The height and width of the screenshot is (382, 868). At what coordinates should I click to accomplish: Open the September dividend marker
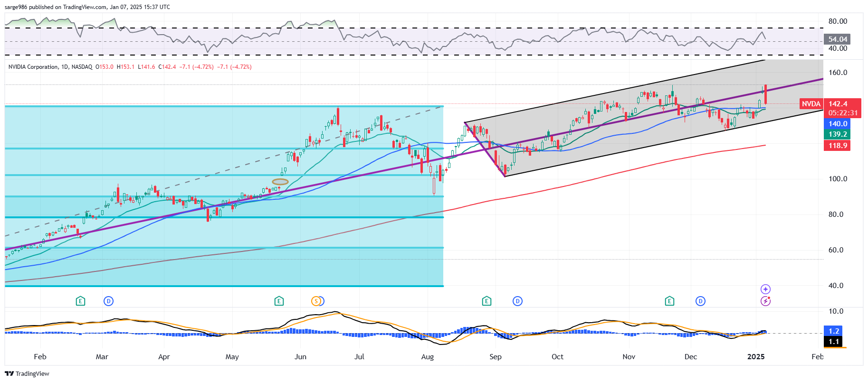coord(517,301)
